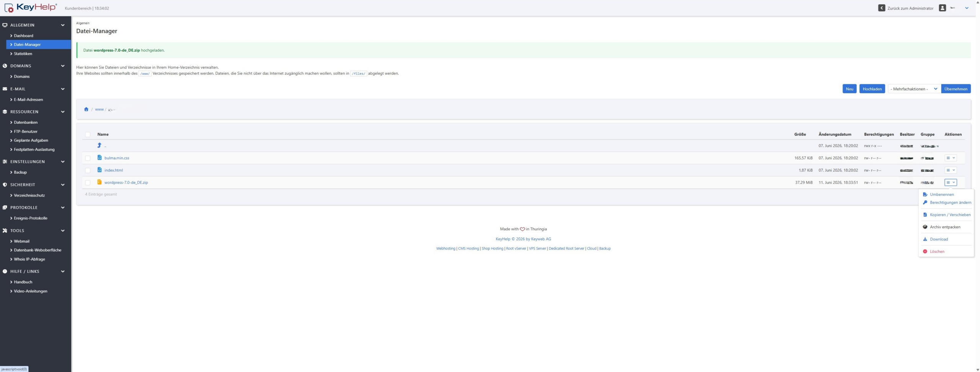Open the actions dropdown for index.html
Screen dimensions: 980x372
coord(951,170)
